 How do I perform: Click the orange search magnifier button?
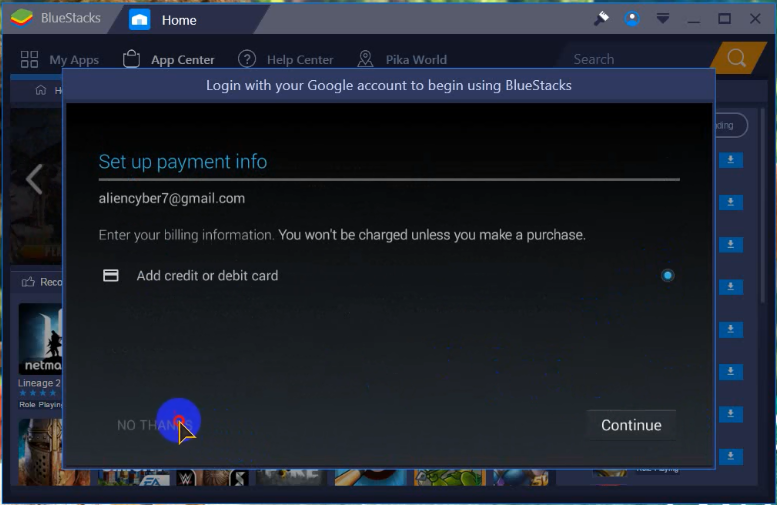pos(736,58)
